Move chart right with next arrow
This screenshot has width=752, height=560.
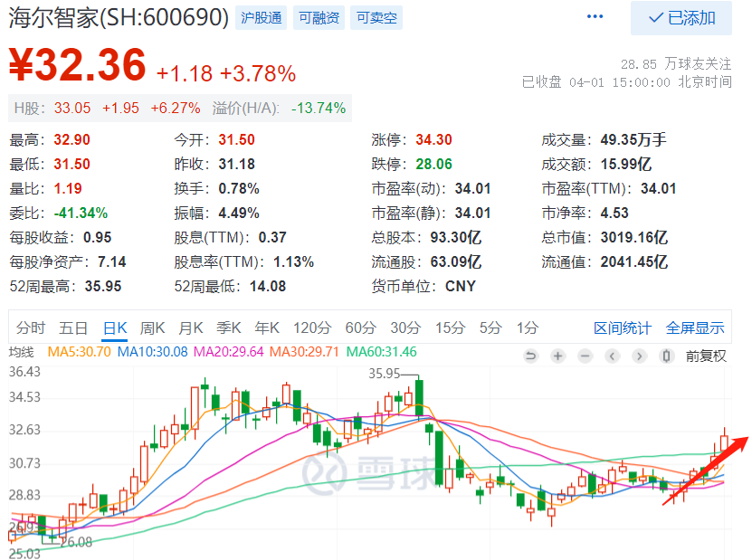click(639, 356)
